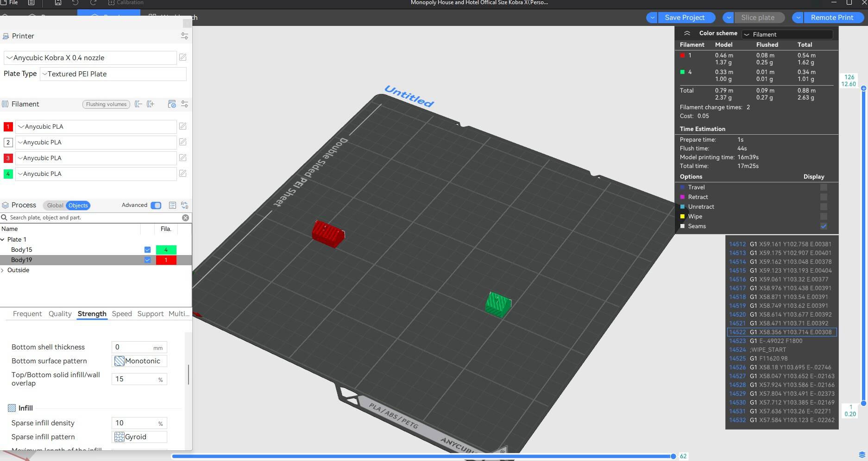Toggle the Advanced mode switch
868x461 pixels.
coord(156,205)
